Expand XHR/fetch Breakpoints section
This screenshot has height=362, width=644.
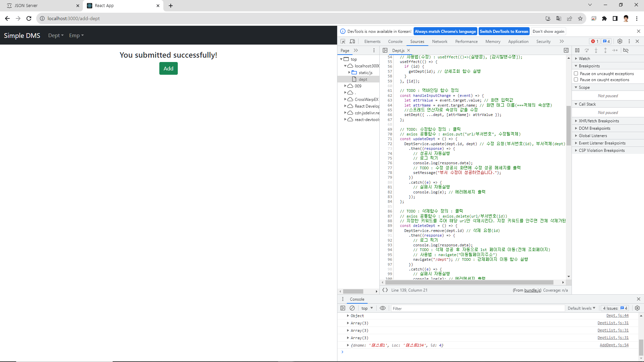point(599,121)
